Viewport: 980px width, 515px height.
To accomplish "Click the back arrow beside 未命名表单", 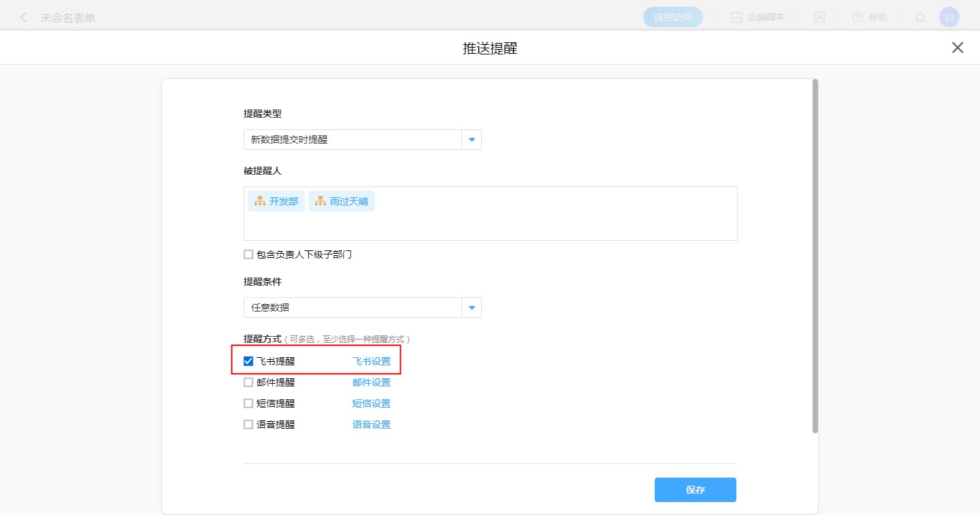I will [24, 18].
